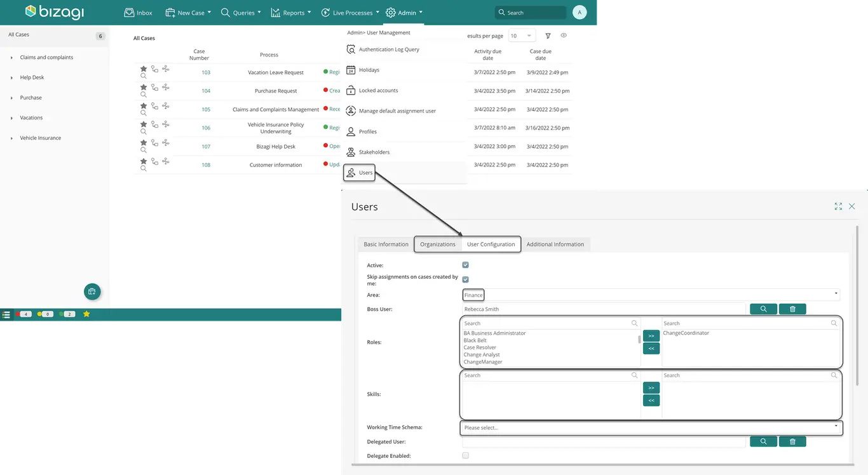The image size is (868, 475).
Task: Search for a Boss User with the magnifier button
Action: (763, 309)
